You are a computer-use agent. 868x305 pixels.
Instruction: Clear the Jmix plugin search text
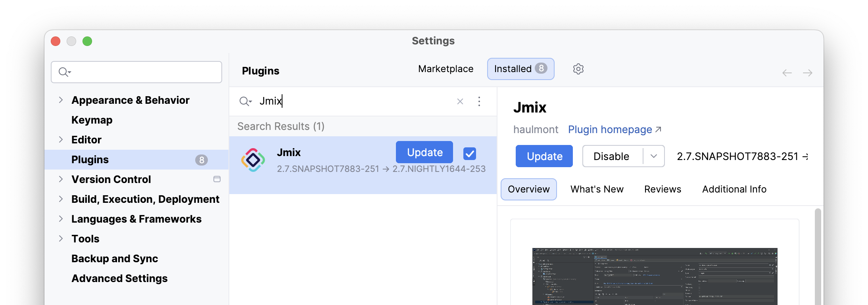pos(460,101)
